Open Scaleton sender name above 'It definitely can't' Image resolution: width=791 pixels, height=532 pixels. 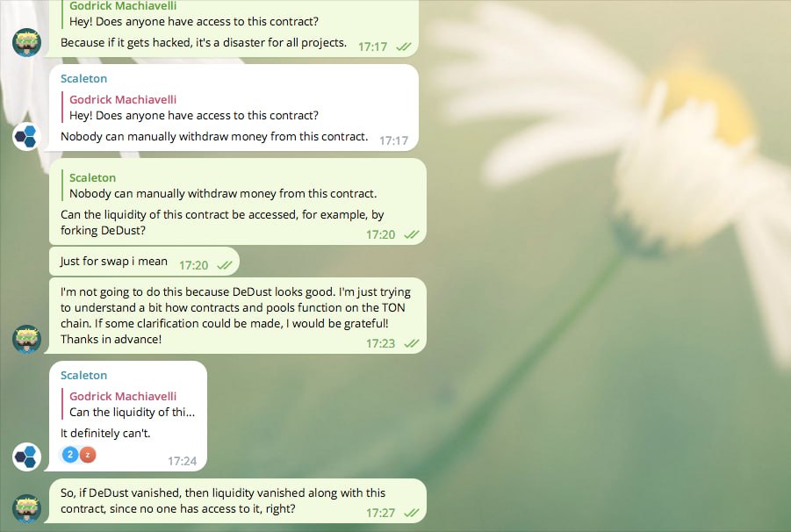click(x=83, y=375)
